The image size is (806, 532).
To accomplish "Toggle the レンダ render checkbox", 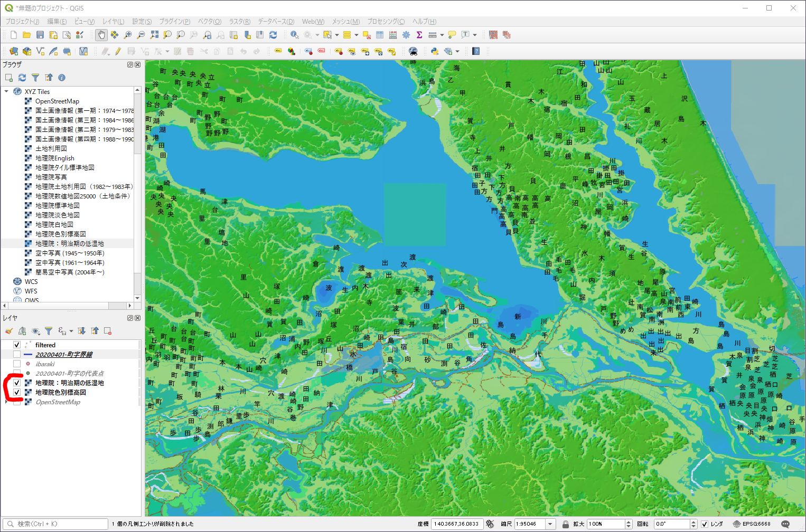I will click(704, 524).
